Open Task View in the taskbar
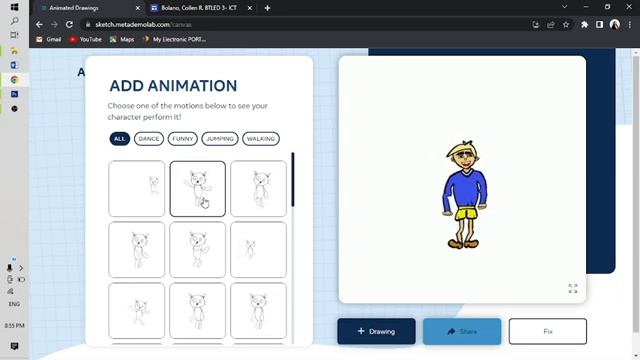The height and width of the screenshot is (360, 640). pos(14,35)
